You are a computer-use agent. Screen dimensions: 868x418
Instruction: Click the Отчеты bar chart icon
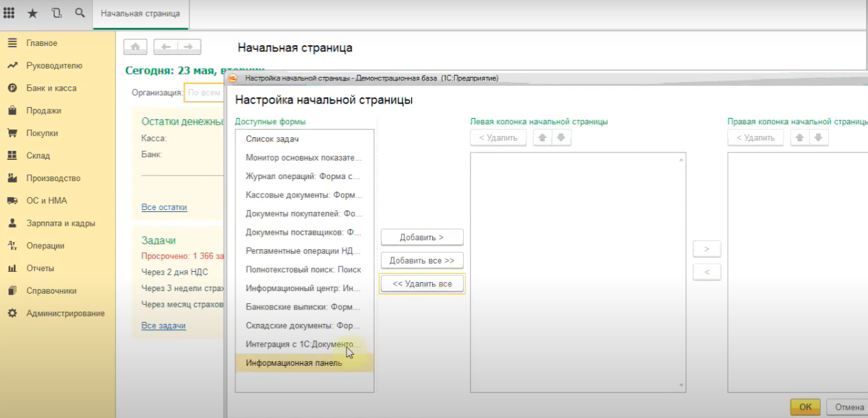point(12,268)
